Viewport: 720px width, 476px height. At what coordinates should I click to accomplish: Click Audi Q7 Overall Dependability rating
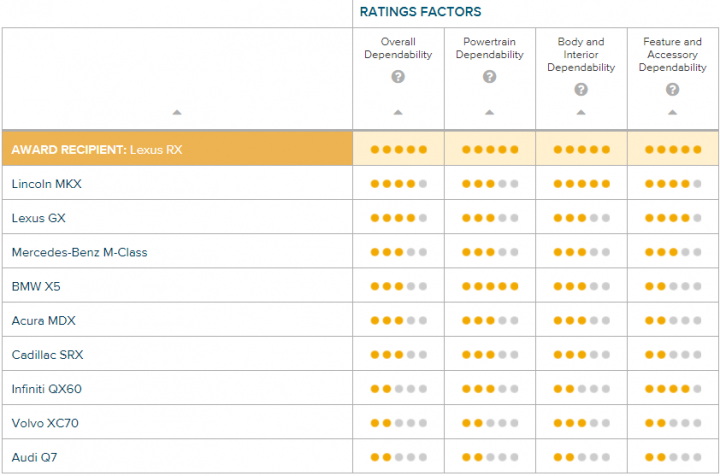pos(399,457)
